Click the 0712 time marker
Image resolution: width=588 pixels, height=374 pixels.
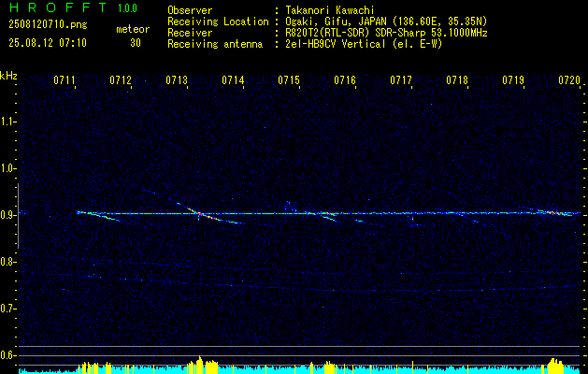121,79
